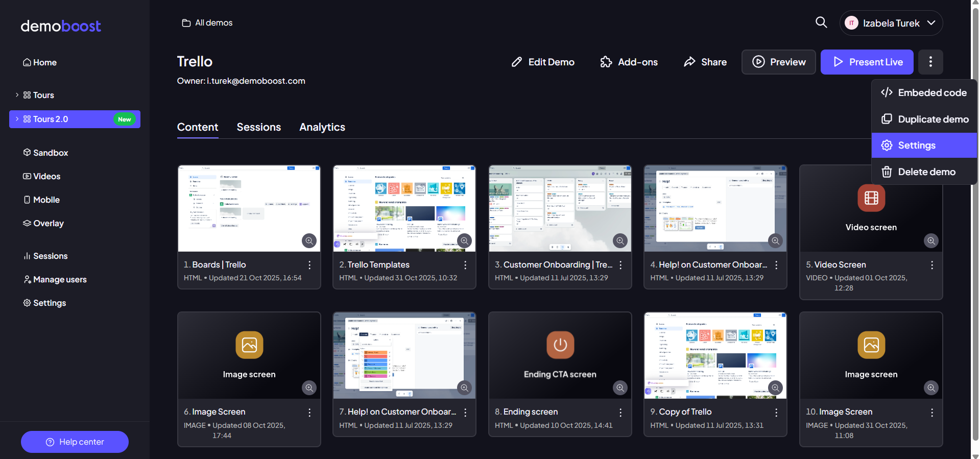Click magnifier on card 7 Help! thumbnail
The image size is (980, 459).
point(464,388)
